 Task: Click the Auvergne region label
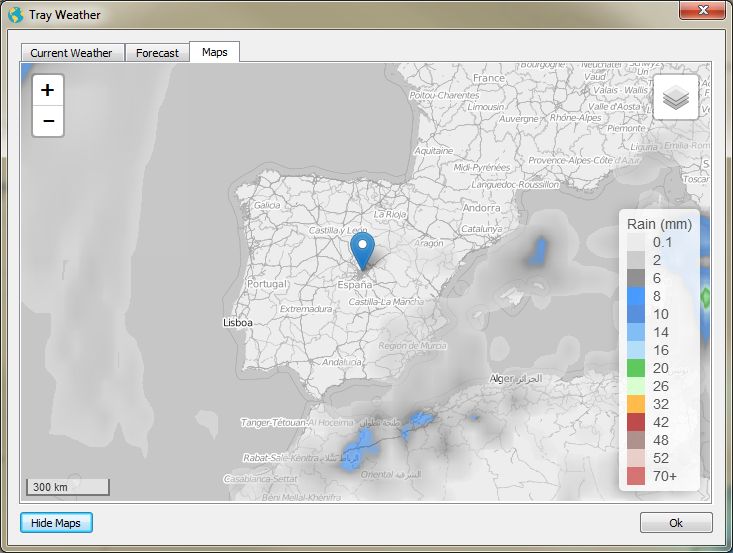[519, 119]
